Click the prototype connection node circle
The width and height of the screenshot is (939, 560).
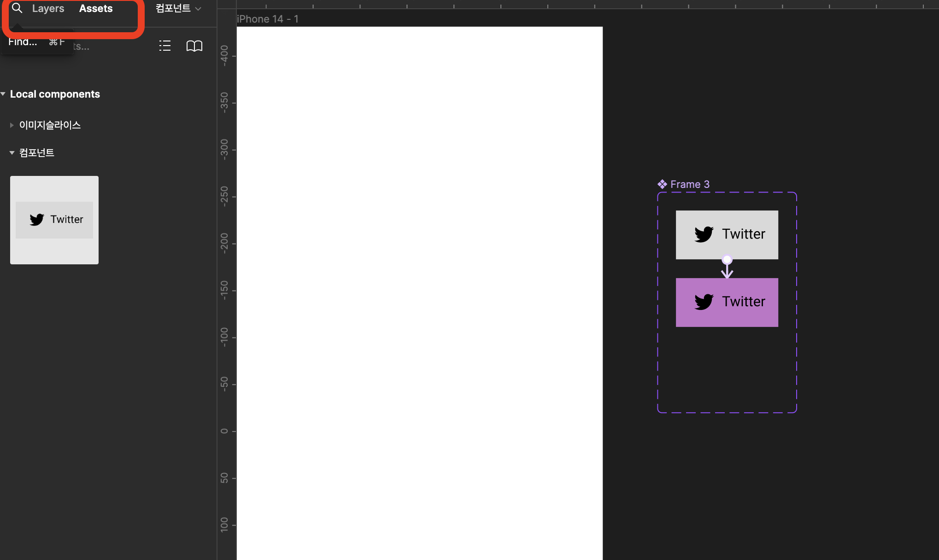pyautogui.click(x=727, y=260)
